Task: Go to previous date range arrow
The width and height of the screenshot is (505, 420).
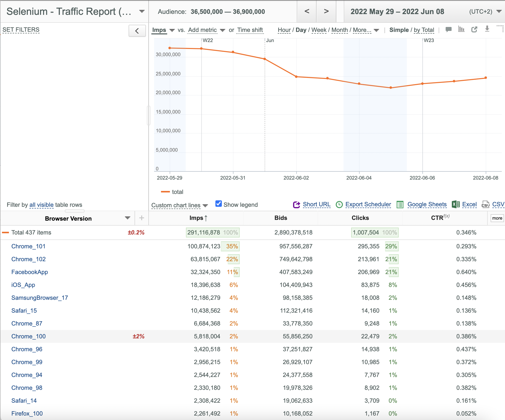Action: point(307,11)
